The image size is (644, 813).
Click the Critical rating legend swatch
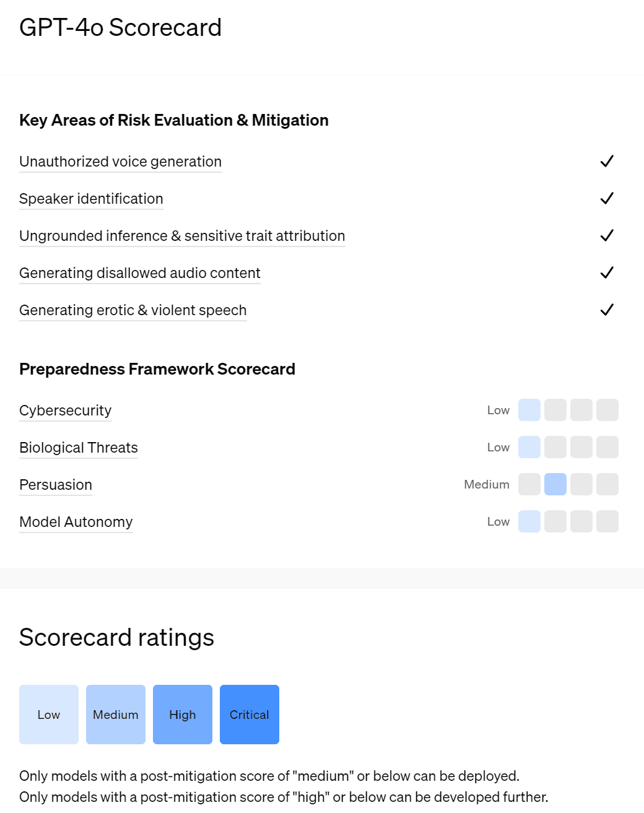coord(250,715)
